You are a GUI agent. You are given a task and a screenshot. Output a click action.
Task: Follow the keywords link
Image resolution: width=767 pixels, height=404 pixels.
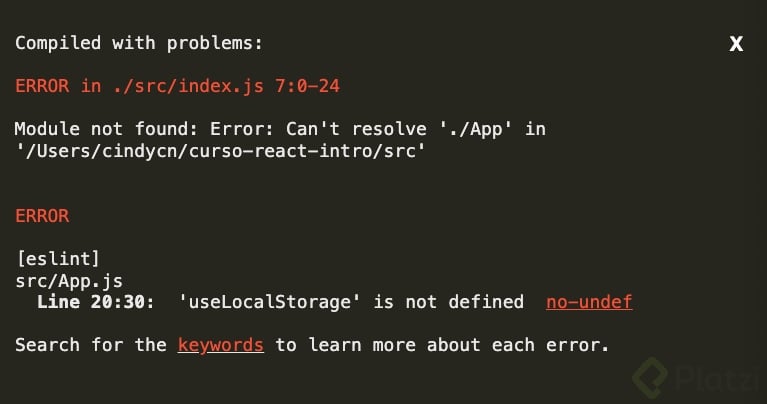point(220,345)
